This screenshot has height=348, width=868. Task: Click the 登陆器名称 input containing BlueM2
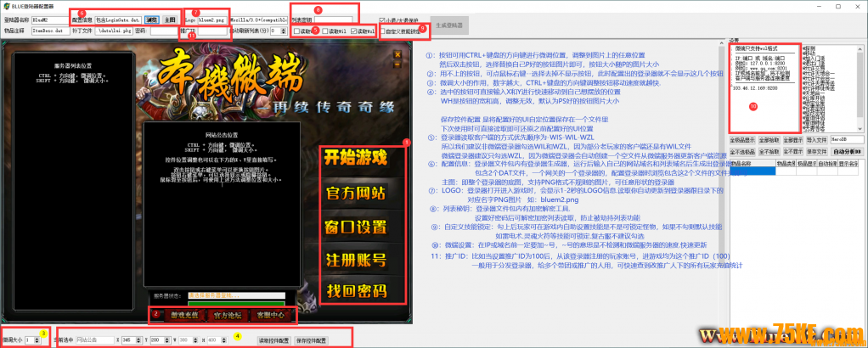(x=48, y=20)
